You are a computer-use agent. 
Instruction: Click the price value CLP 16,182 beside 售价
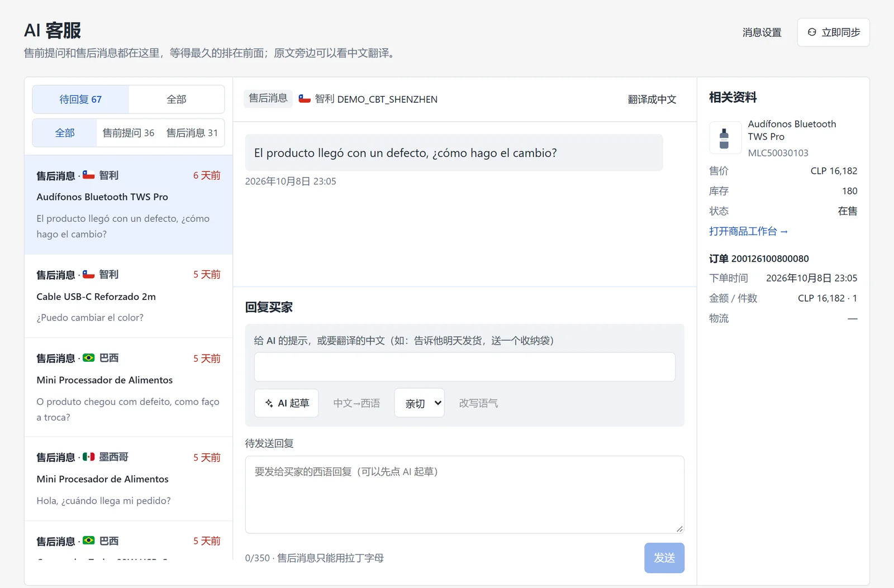click(x=834, y=171)
